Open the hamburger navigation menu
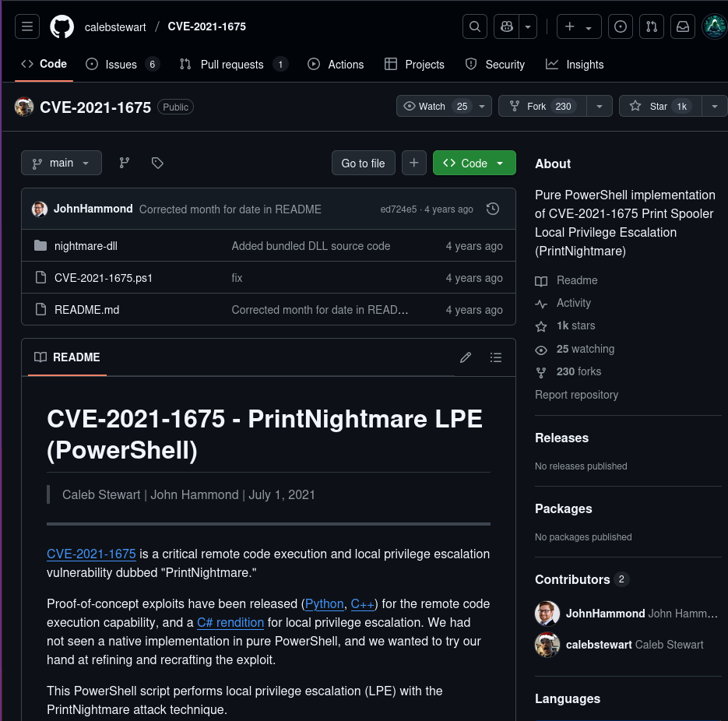This screenshot has width=728, height=721. click(27, 26)
